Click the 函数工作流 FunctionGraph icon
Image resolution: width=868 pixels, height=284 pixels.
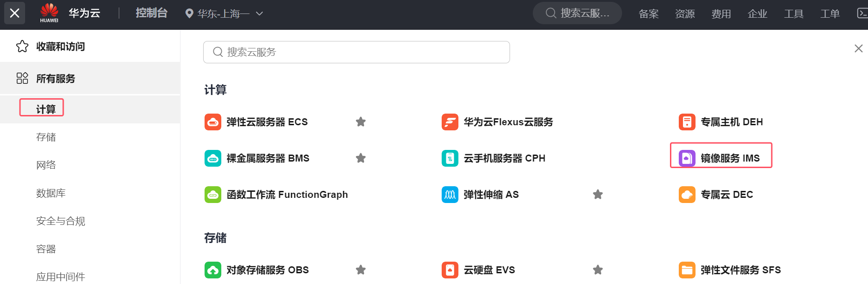tap(213, 195)
